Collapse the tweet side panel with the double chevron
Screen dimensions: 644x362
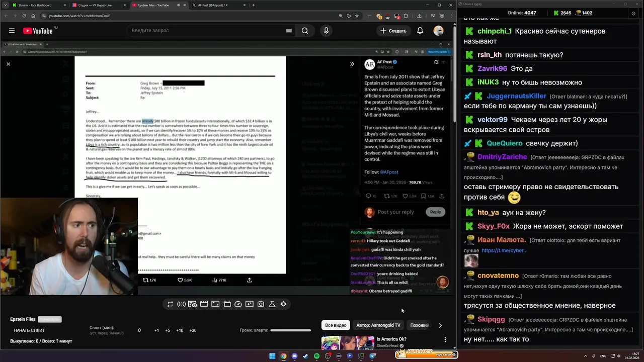352,64
